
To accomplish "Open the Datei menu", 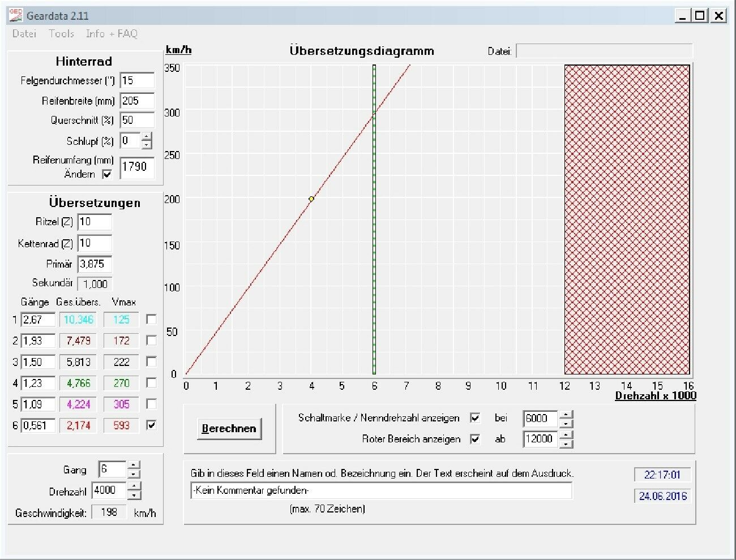I will coord(24,34).
